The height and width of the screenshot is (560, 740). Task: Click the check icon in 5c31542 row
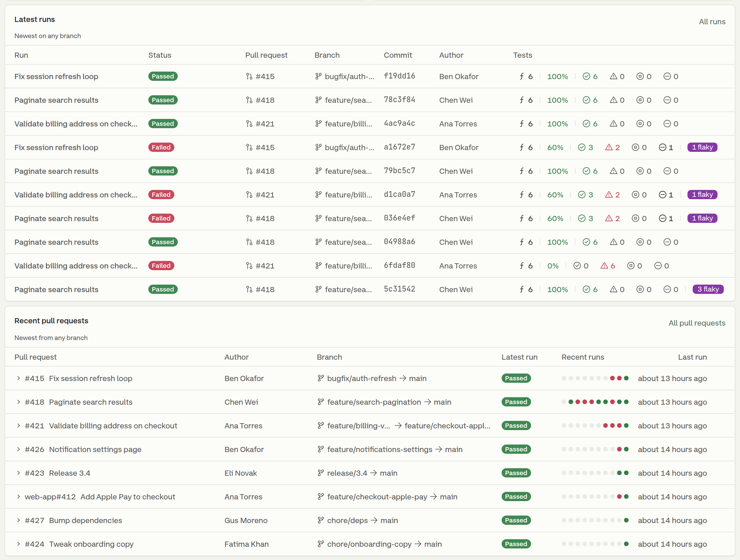[586, 289]
